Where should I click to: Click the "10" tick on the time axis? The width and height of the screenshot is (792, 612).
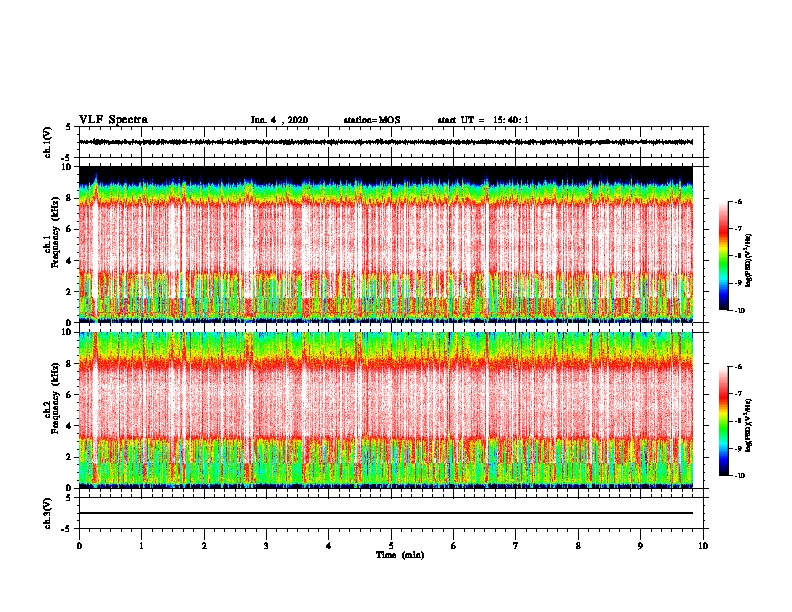click(x=703, y=546)
